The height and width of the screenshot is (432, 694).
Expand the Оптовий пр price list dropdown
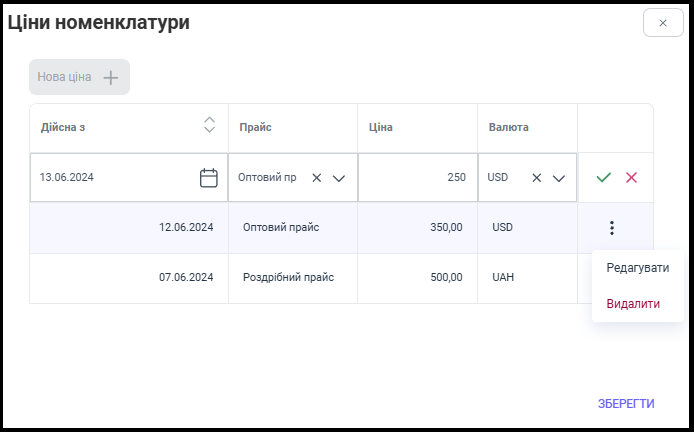(x=339, y=178)
